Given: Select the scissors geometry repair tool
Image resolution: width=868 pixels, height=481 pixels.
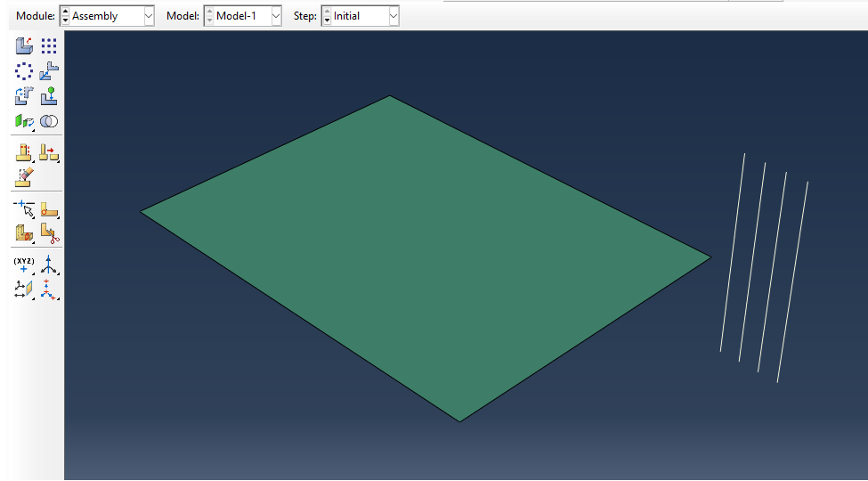Looking at the screenshot, I should coord(49,234).
